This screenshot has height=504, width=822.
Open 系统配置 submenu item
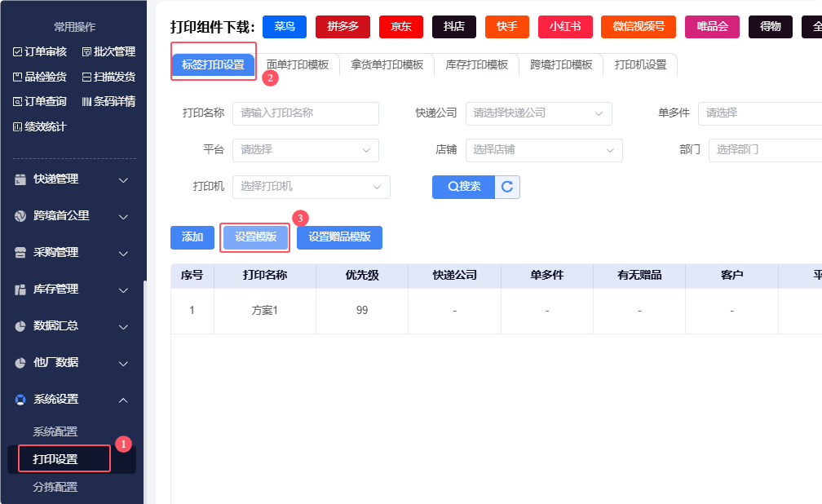pos(55,431)
